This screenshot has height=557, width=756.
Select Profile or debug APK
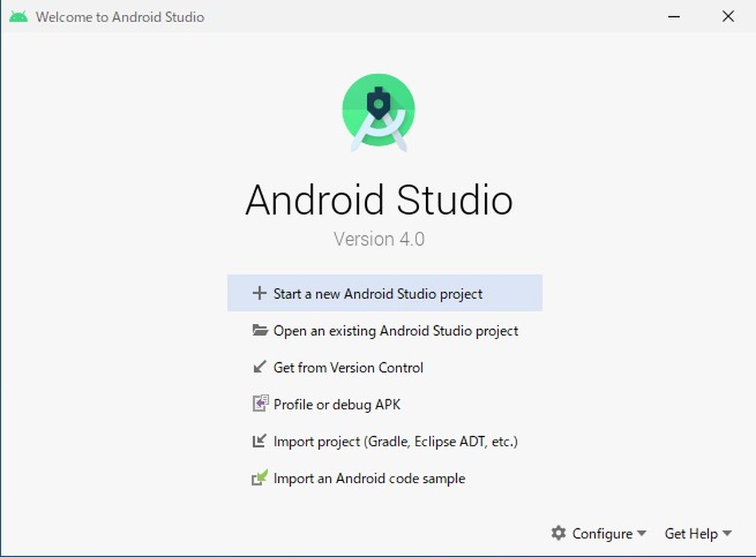336,404
